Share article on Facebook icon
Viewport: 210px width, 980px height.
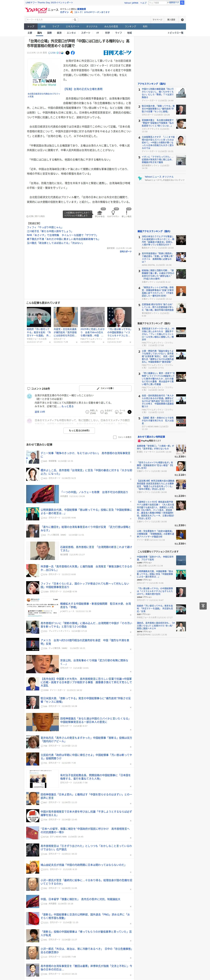coord(73,53)
